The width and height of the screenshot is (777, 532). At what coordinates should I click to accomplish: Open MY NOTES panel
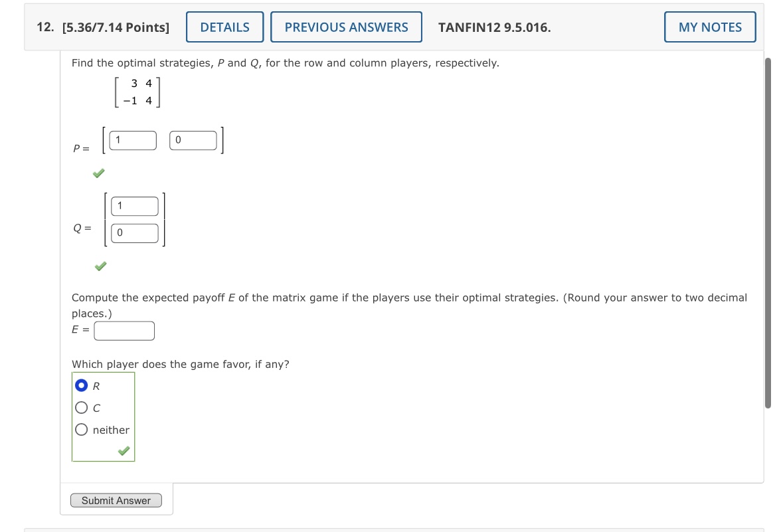tap(709, 27)
